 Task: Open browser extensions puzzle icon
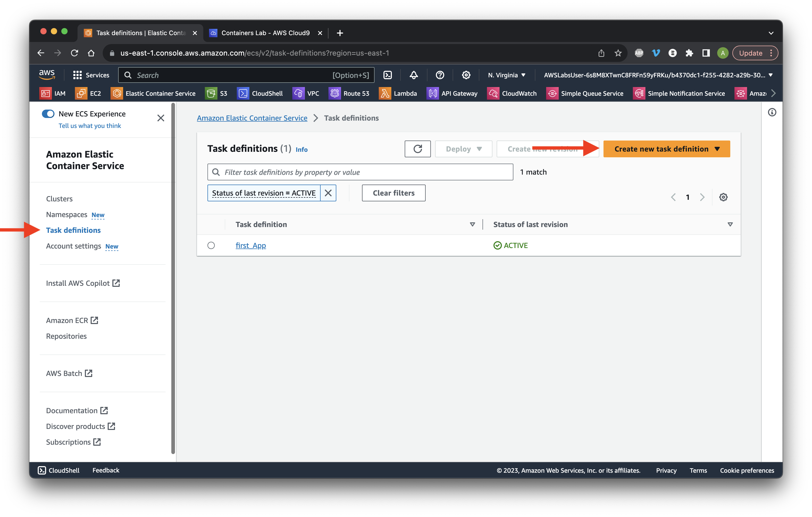click(x=689, y=53)
